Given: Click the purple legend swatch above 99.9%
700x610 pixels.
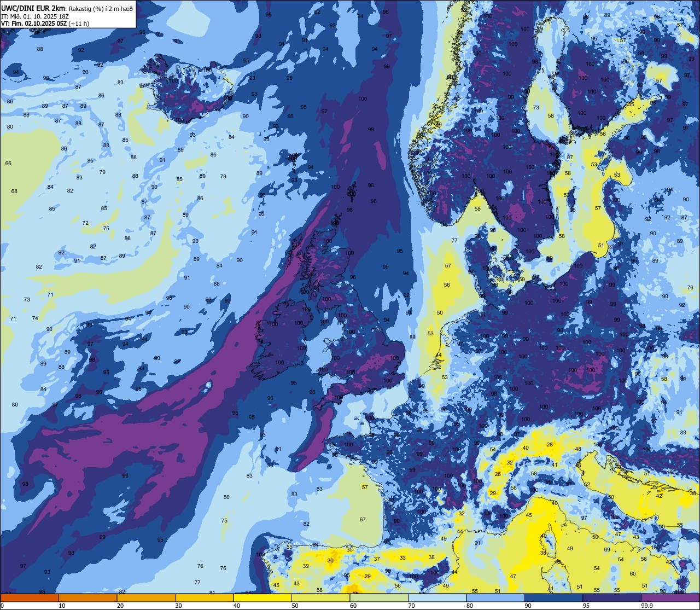Looking at the screenshot, I should (x=670, y=598).
